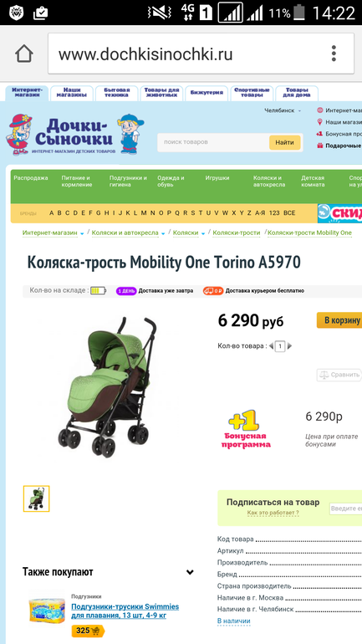The height and width of the screenshot is (644, 362).
Task: Click the поиск товаров search field
Action: point(212,142)
